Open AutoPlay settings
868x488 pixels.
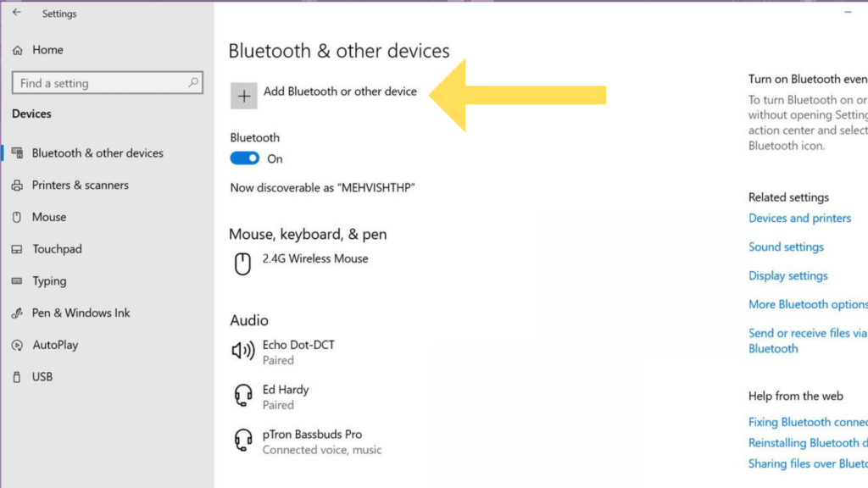(x=55, y=345)
